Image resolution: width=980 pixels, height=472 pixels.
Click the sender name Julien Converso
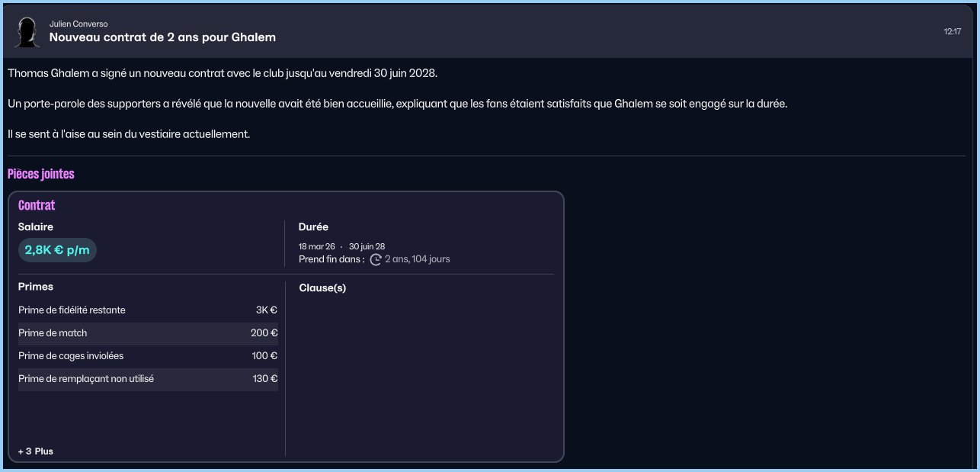pyautogui.click(x=78, y=24)
